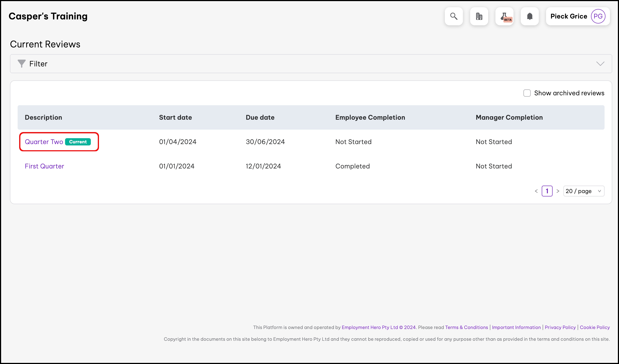Open the notifications bell

tap(530, 16)
